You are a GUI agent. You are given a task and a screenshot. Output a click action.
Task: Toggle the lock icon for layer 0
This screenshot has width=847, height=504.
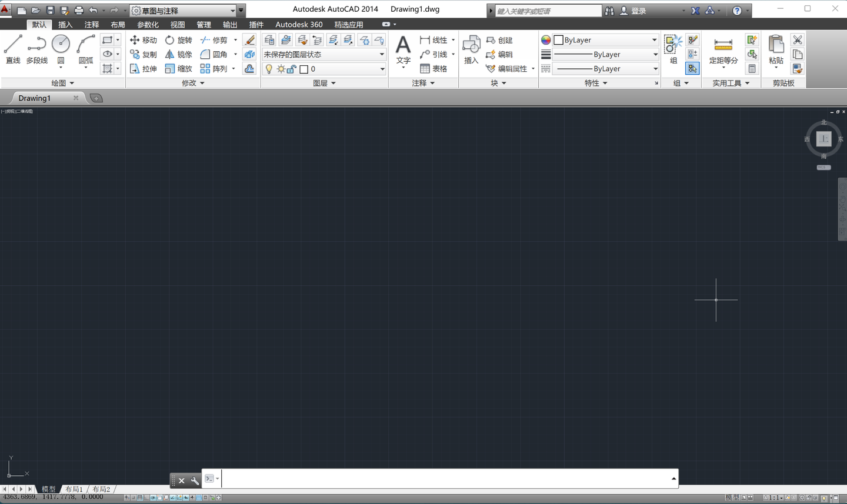pos(292,69)
